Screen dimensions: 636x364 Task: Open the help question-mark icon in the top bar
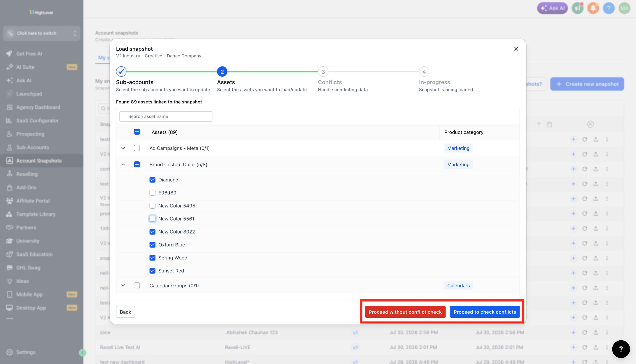(x=609, y=8)
